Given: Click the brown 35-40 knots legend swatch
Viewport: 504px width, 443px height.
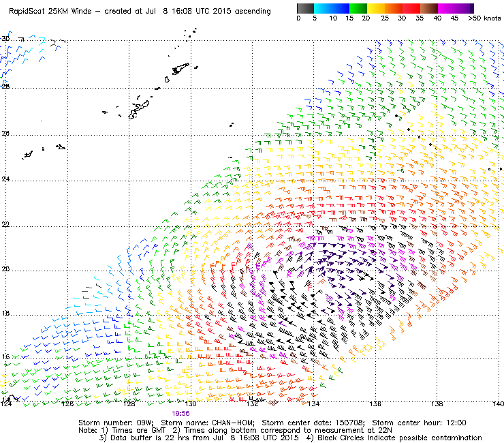Looking at the screenshot, I should 429,8.
